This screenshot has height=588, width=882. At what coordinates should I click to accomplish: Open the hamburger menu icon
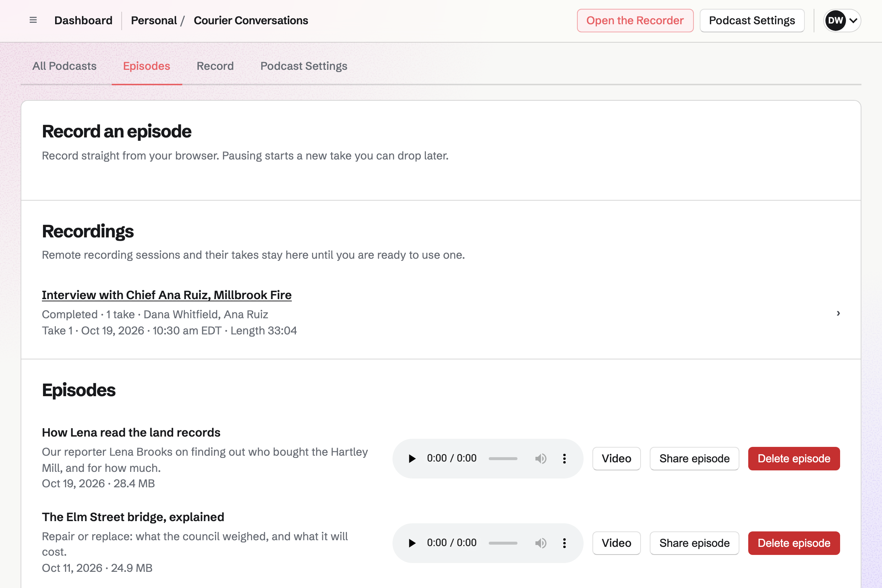click(33, 20)
